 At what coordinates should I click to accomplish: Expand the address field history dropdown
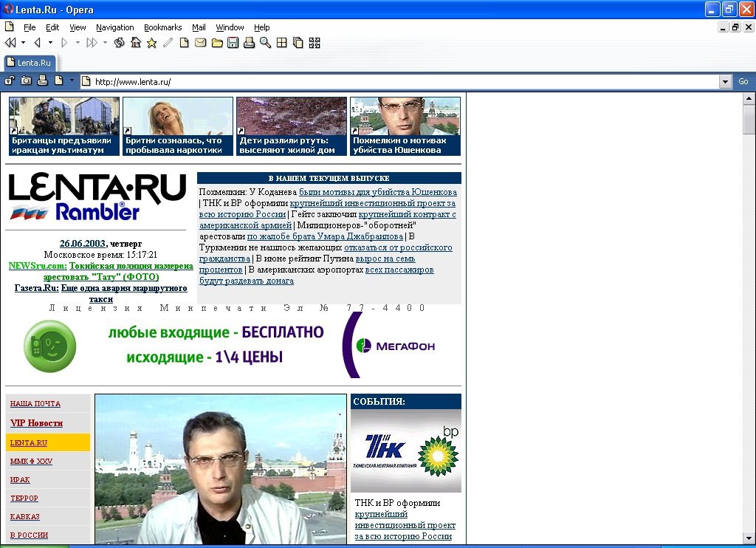726,82
